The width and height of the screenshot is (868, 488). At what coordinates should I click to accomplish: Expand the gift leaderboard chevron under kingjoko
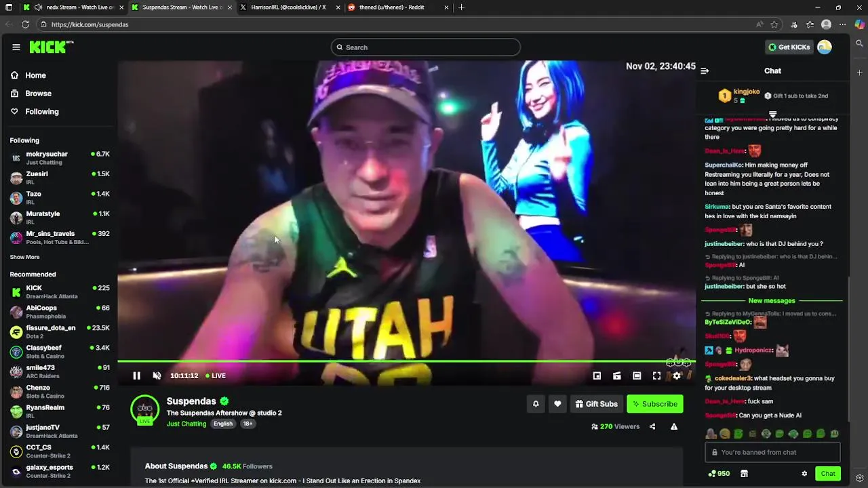click(x=772, y=114)
